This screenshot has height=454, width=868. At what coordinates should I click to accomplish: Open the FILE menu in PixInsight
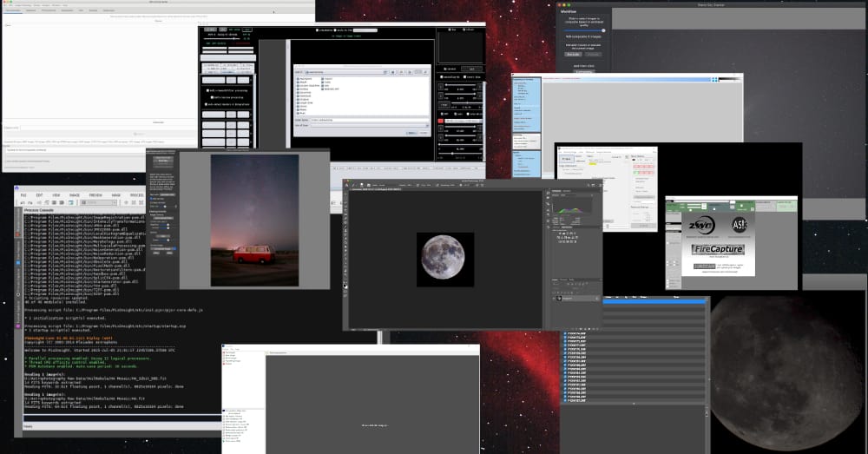click(24, 195)
